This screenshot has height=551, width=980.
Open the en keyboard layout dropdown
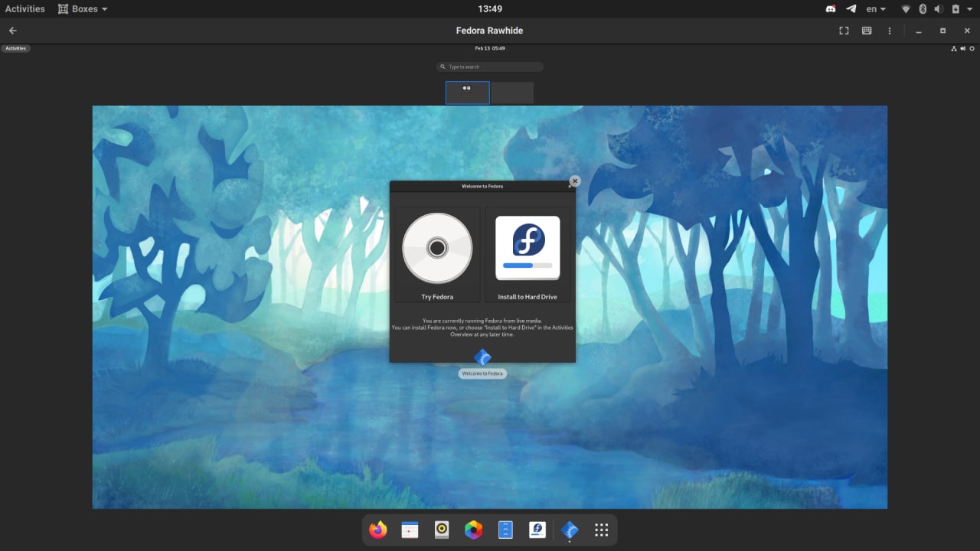tap(876, 9)
